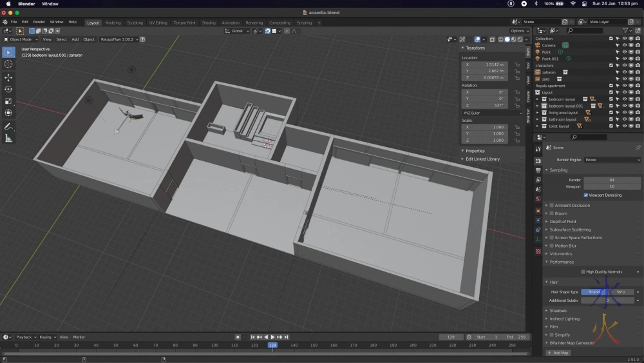
Task: Choose the 3D Cursor tool
Action: point(8,64)
